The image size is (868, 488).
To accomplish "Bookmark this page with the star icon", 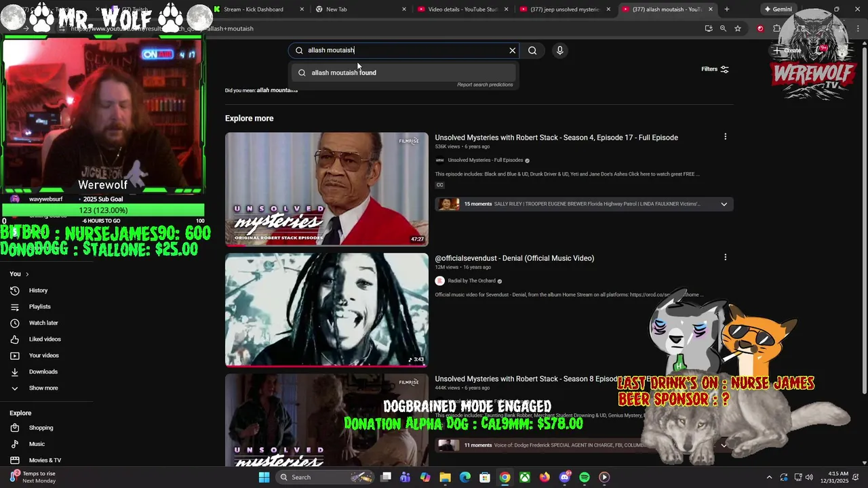I will point(738,28).
